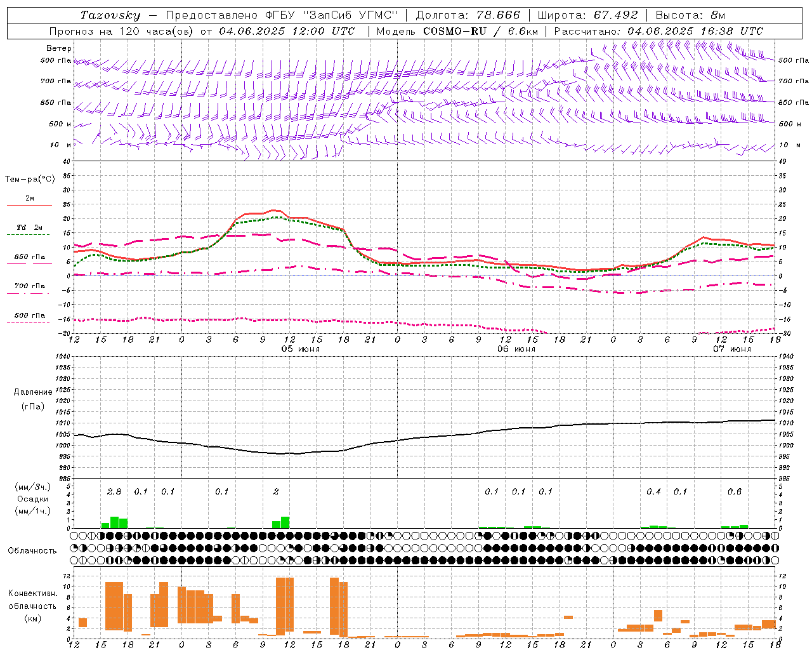Click the date label 06 июня
This screenshot has height=650, width=812.
click(x=516, y=349)
